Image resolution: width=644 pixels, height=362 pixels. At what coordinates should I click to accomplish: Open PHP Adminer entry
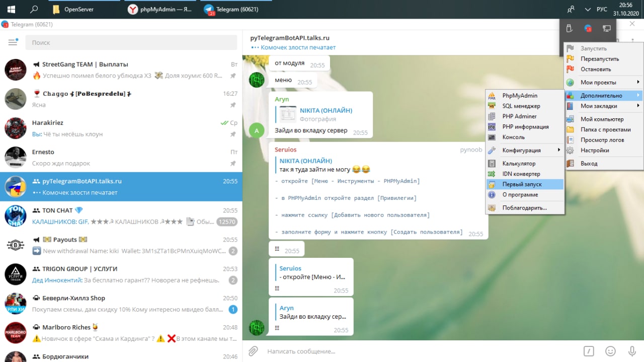(x=525, y=116)
